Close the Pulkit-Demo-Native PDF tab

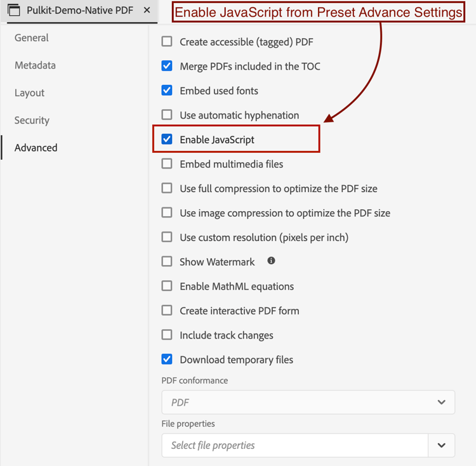(x=147, y=10)
